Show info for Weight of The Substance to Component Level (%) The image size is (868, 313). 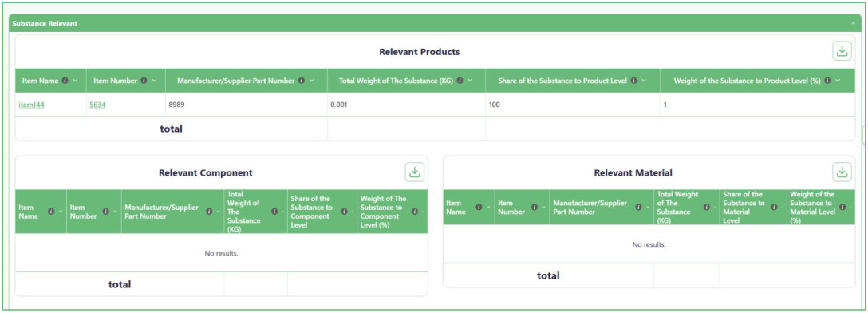(x=414, y=212)
